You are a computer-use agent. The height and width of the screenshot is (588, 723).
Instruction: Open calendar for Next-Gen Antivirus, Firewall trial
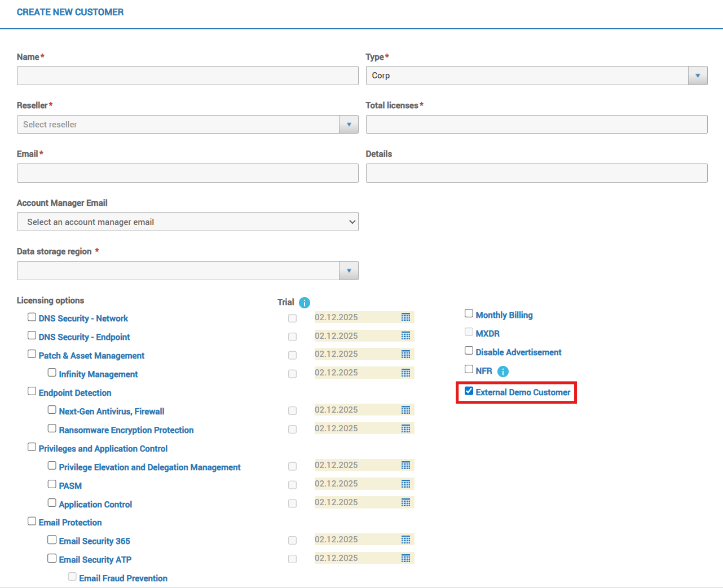tap(405, 410)
